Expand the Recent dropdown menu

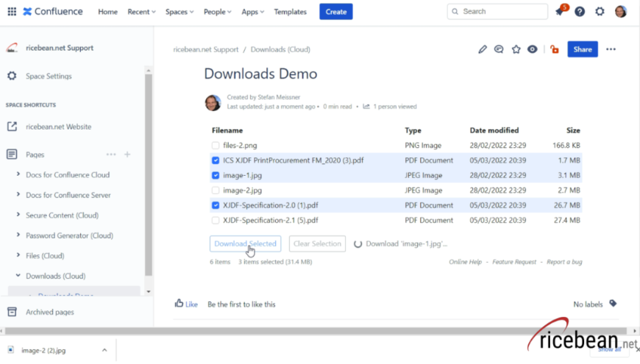[x=141, y=12]
